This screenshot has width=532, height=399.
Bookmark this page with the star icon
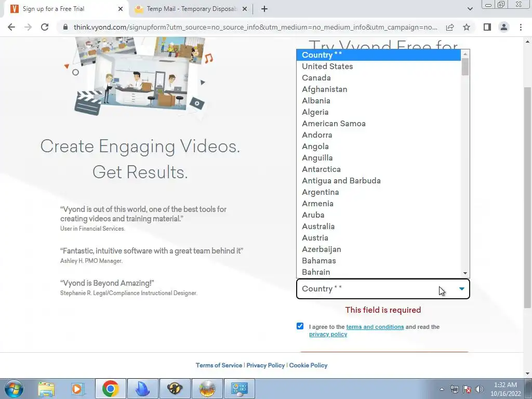pos(467,27)
